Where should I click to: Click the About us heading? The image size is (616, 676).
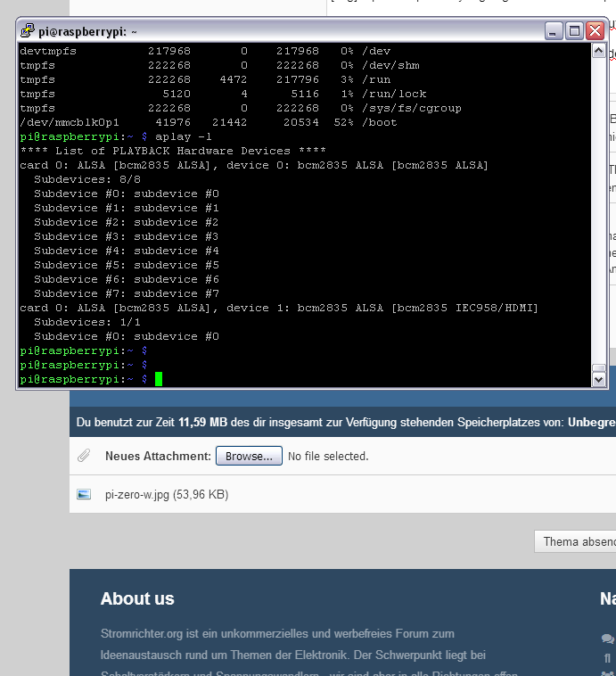[x=137, y=598]
